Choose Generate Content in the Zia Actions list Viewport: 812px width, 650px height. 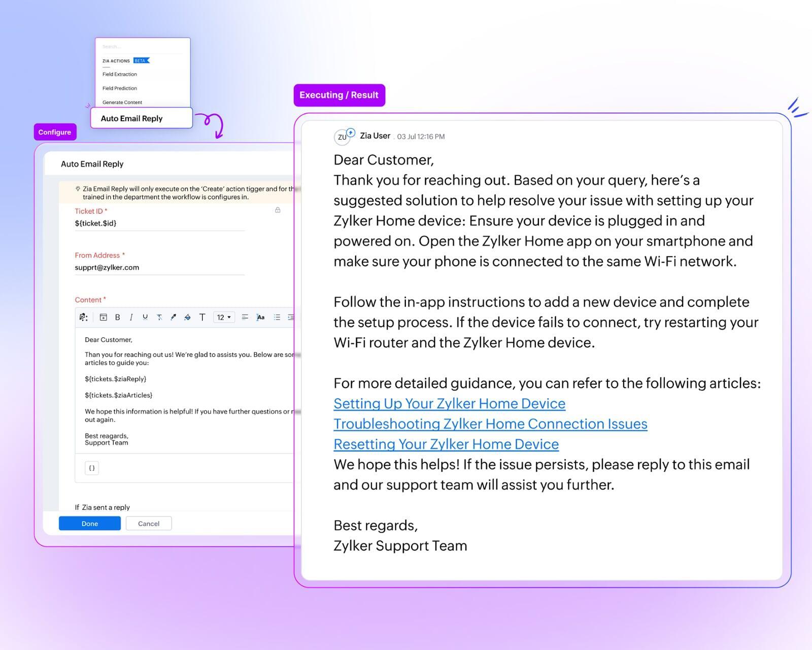pyautogui.click(x=122, y=102)
